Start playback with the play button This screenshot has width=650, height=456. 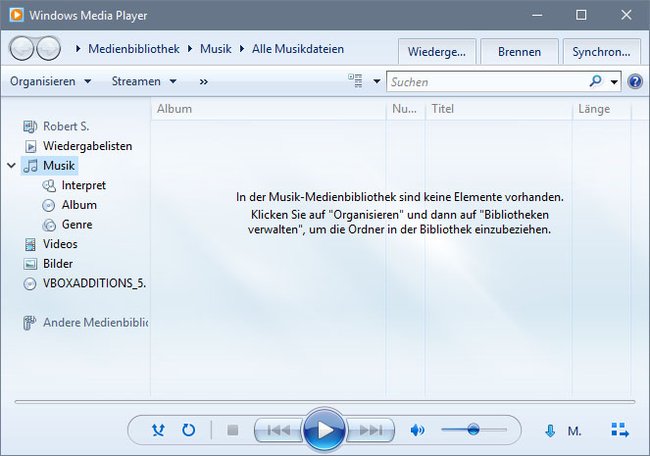pos(325,430)
